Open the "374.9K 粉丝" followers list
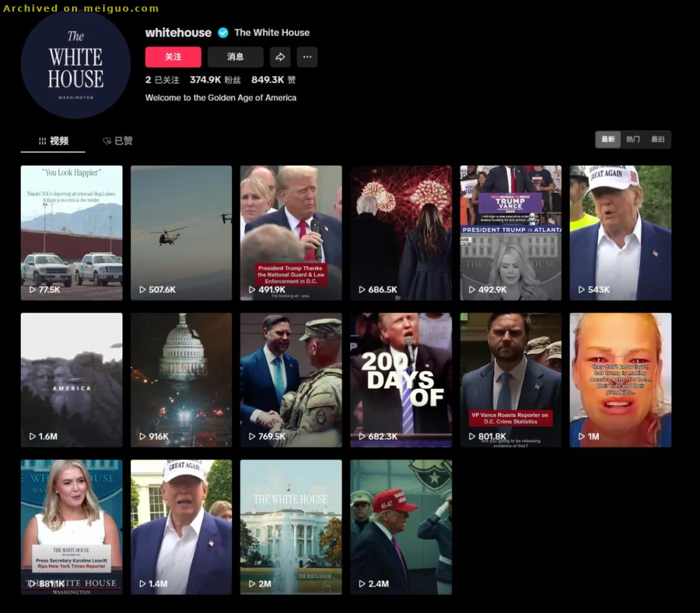 click(x=215, y=80)
